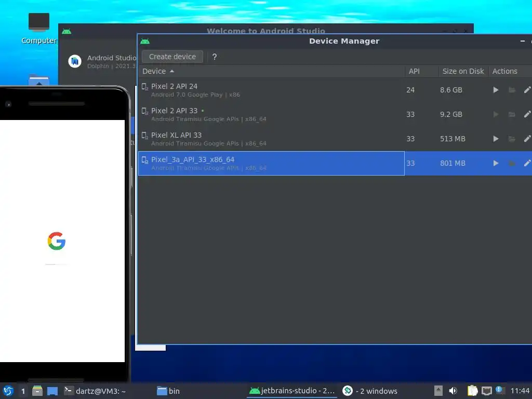
Task: Edit the Pixel XL API 33 device
Action: [527, 139]
